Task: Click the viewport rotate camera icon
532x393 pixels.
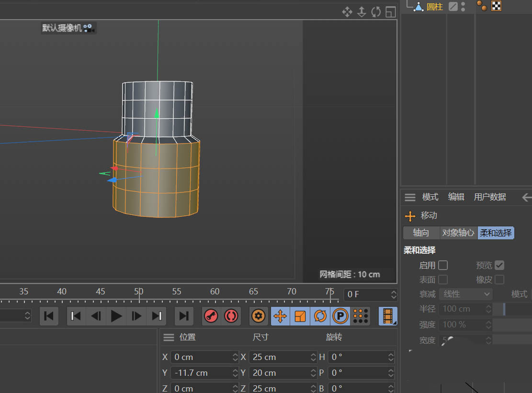Action: point(376,11)
